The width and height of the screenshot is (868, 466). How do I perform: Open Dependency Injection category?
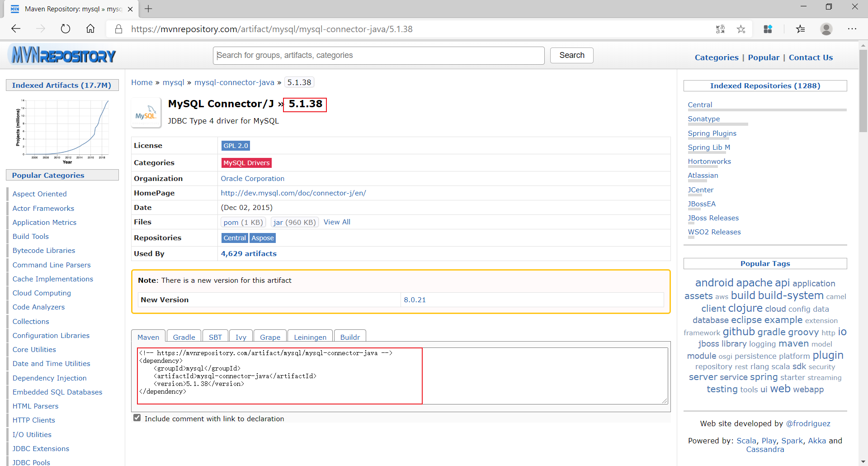(x=49, y=378)
